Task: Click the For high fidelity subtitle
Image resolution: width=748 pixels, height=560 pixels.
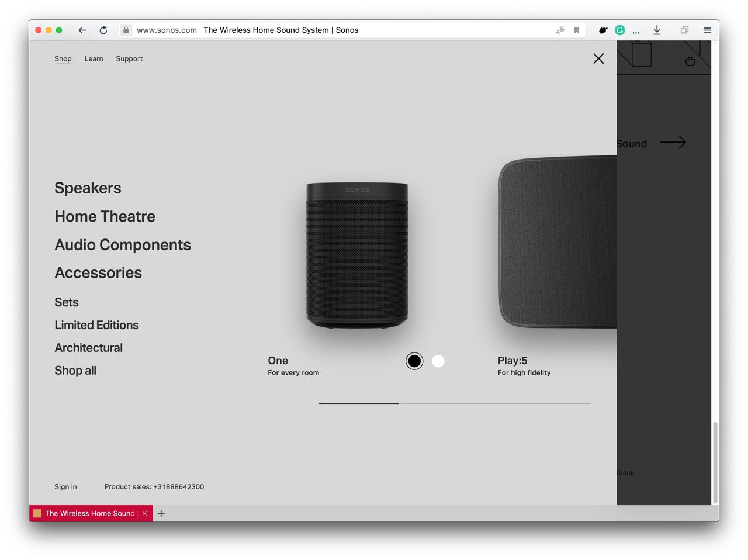Action: (x=524, y=373)
